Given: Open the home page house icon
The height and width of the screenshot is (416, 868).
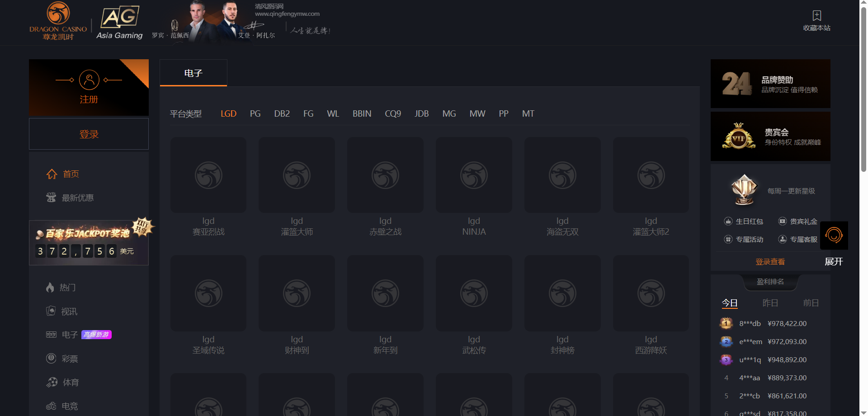Looking at the screenshot, I should 52,174.
